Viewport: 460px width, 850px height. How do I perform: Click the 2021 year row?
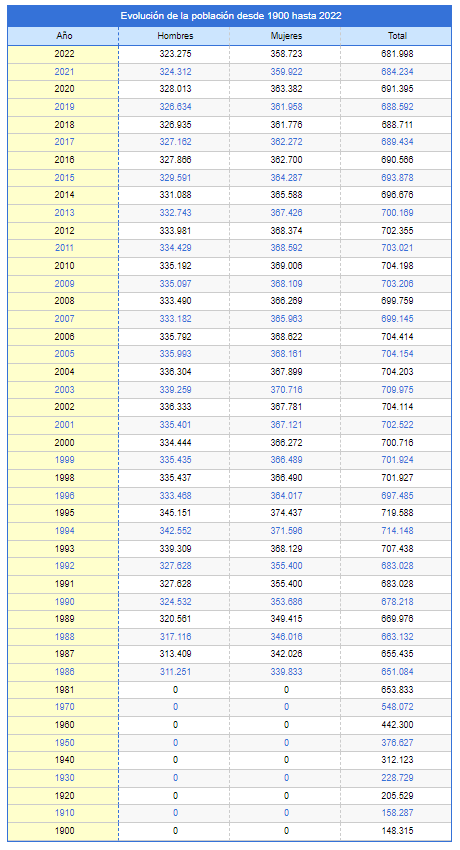point(230,72)
